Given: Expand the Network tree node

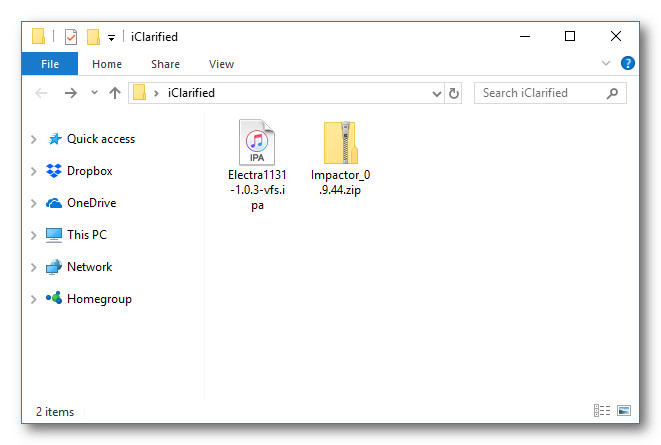Looking at the screenshot, I should (34, 267).
